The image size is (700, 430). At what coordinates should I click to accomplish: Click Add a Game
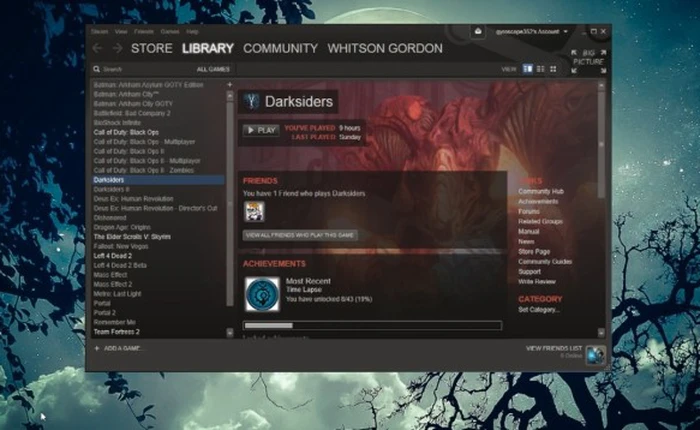pyautogui.click(x=124, y=348)
